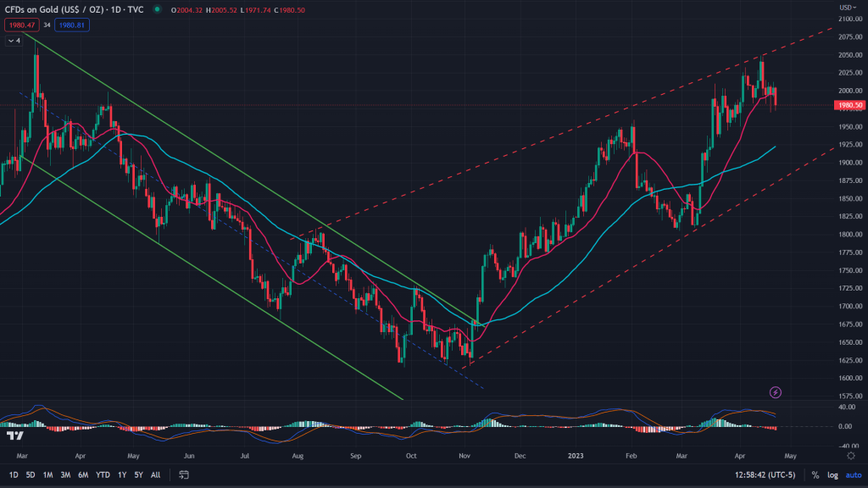The height and width of the screenshot is (488, 868).
Task: Select the 5Y time range
Action: click(139, 475)
